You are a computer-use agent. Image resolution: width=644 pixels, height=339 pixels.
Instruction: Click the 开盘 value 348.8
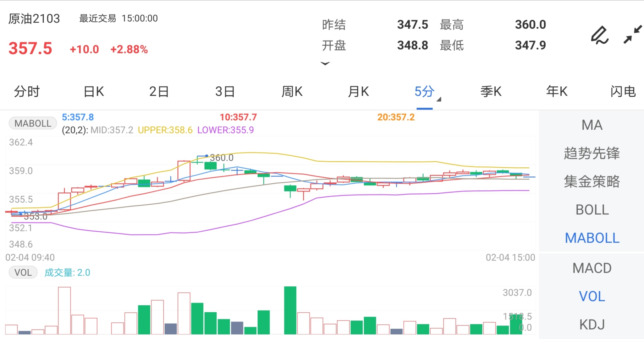coord(412,45)
